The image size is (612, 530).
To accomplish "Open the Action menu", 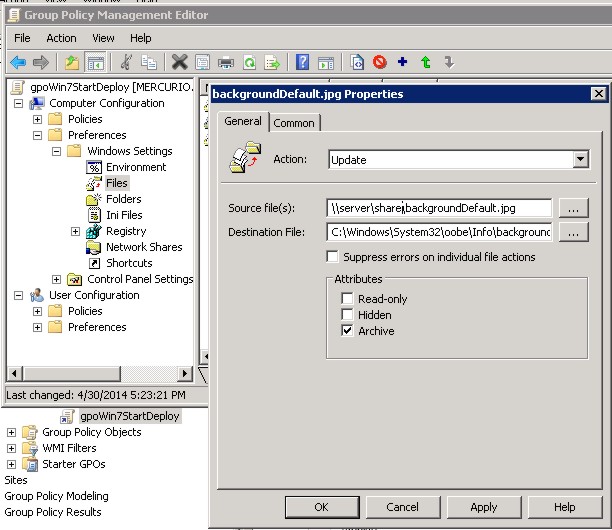I will point(61,38).
